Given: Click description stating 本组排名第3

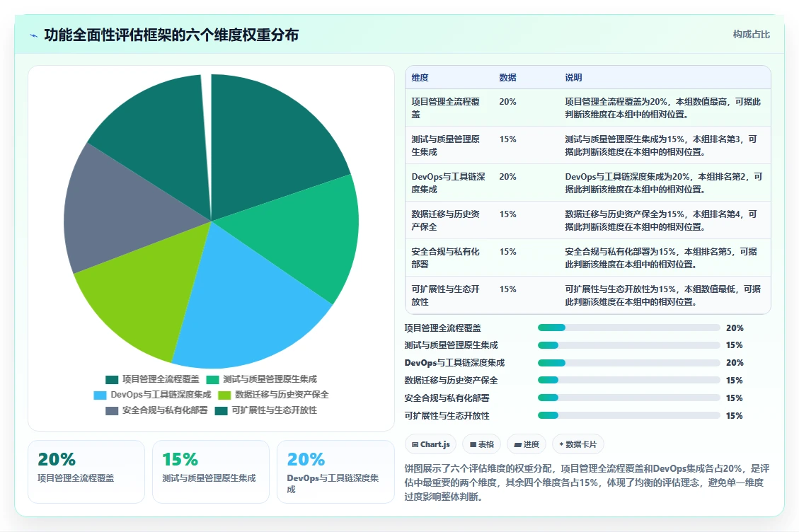Looking at the screenshot, I should pos(662,145).
